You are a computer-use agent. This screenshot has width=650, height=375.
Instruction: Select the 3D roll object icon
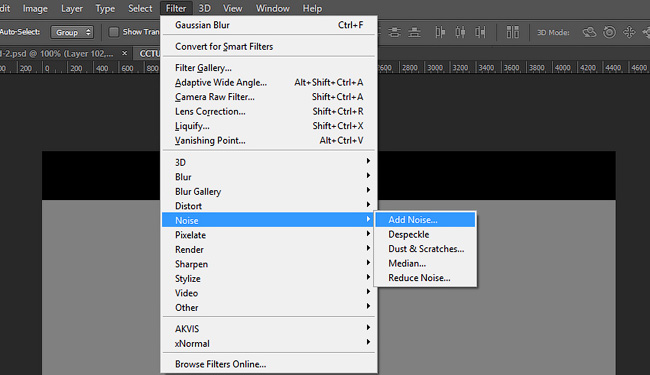tap(609, 32)
